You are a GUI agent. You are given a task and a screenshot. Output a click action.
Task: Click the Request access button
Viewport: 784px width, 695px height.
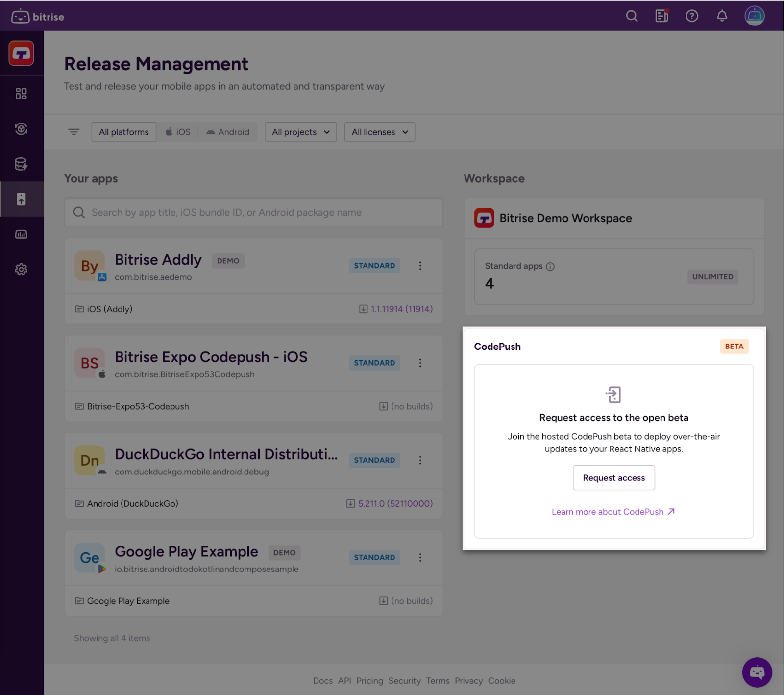pyautogui.click(x=614, y=478)
